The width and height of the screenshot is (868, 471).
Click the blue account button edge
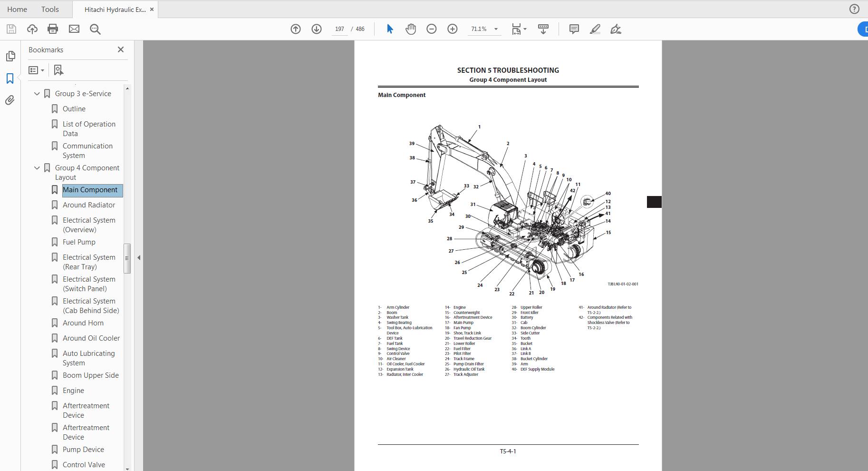pyautogui.click(x=863, y=29)
